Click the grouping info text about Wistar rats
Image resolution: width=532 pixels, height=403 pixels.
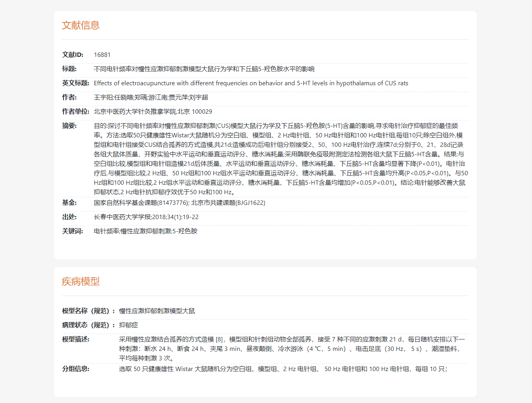283,369
